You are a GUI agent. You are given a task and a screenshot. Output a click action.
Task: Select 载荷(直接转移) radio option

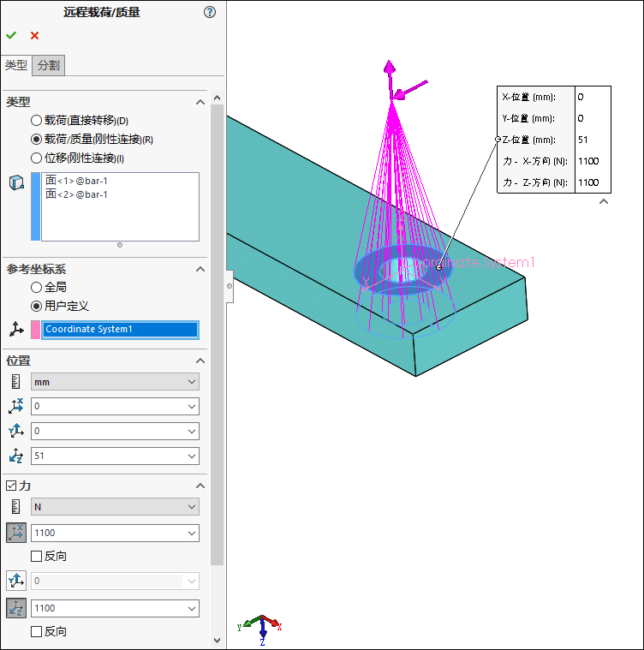36,121
